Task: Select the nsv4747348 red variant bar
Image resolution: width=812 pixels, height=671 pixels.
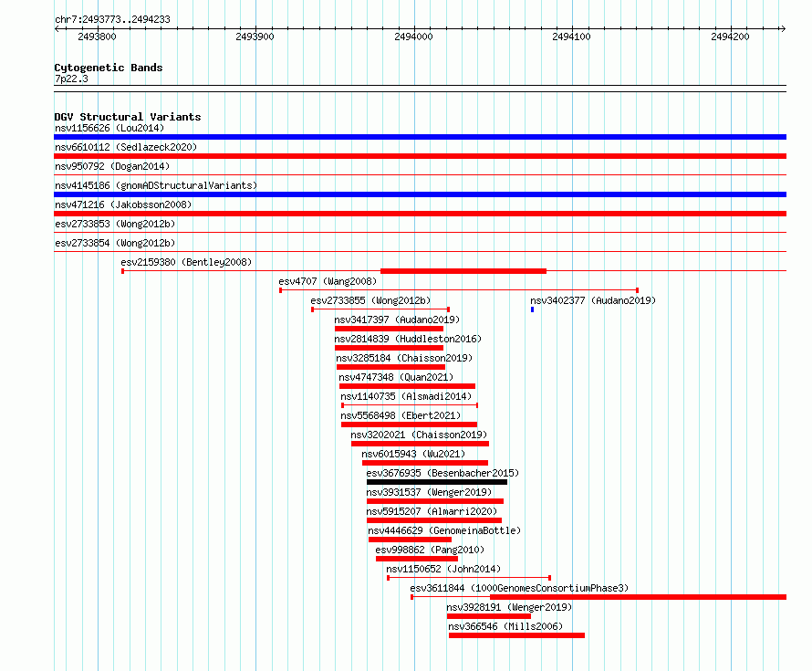Action: pos(407,386)
